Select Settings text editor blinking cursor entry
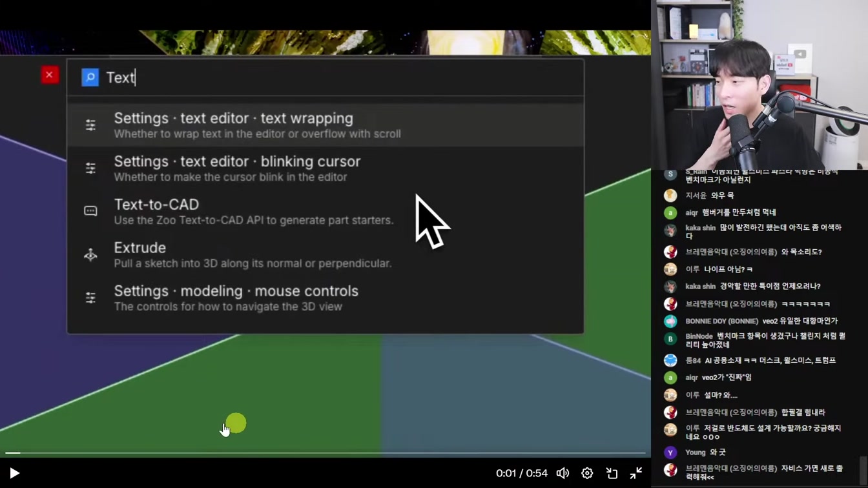The height and width of the screenshot is (488, 868). point(325,168)
